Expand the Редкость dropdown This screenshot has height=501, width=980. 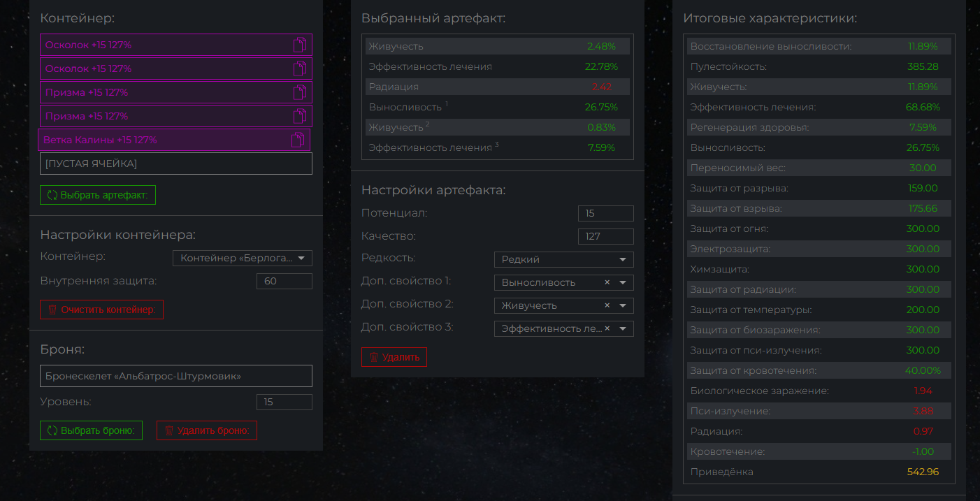point(622,260)
